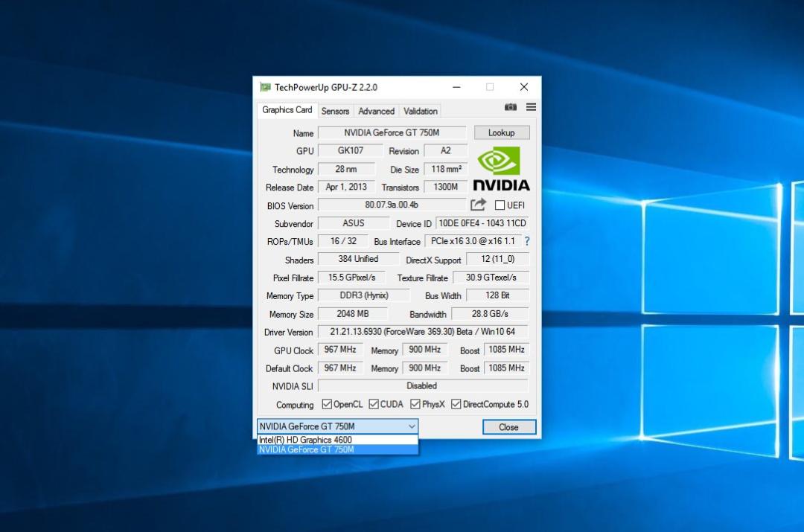Click the Bus Interface value PCIe x16 3.0
The image size is (804, 532).
click(x=473, y=241)
